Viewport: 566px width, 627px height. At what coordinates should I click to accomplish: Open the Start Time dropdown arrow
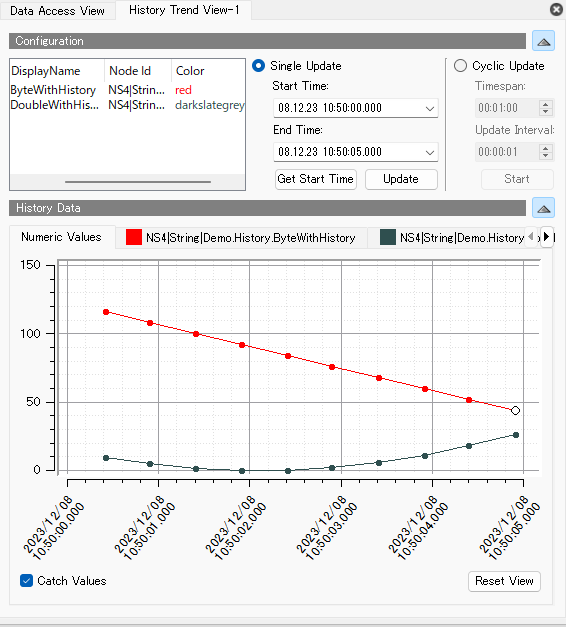click(x=430, y=108)
